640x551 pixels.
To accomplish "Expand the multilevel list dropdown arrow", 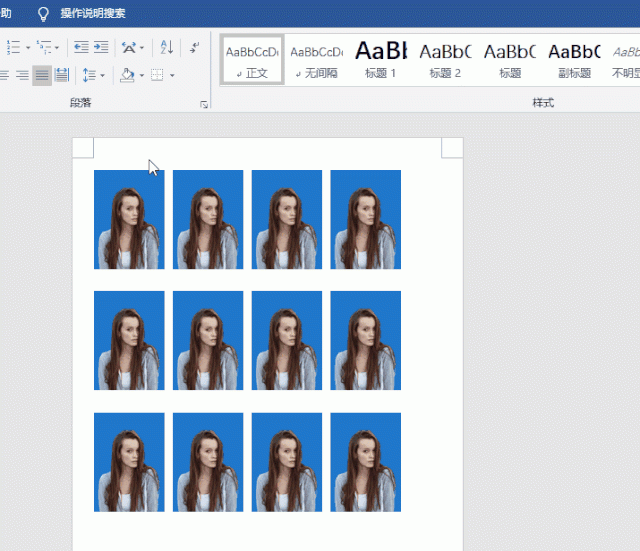I will click(x=57, y=48).
